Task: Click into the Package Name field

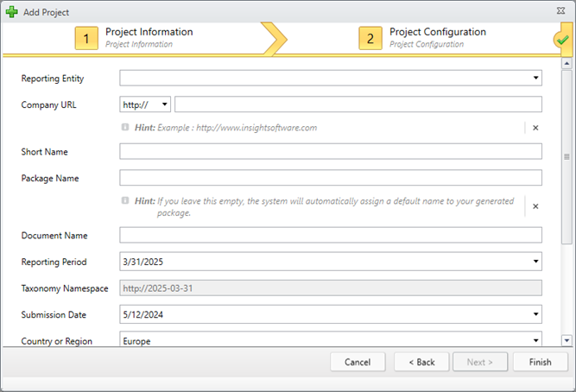Action: click(331, 178)
